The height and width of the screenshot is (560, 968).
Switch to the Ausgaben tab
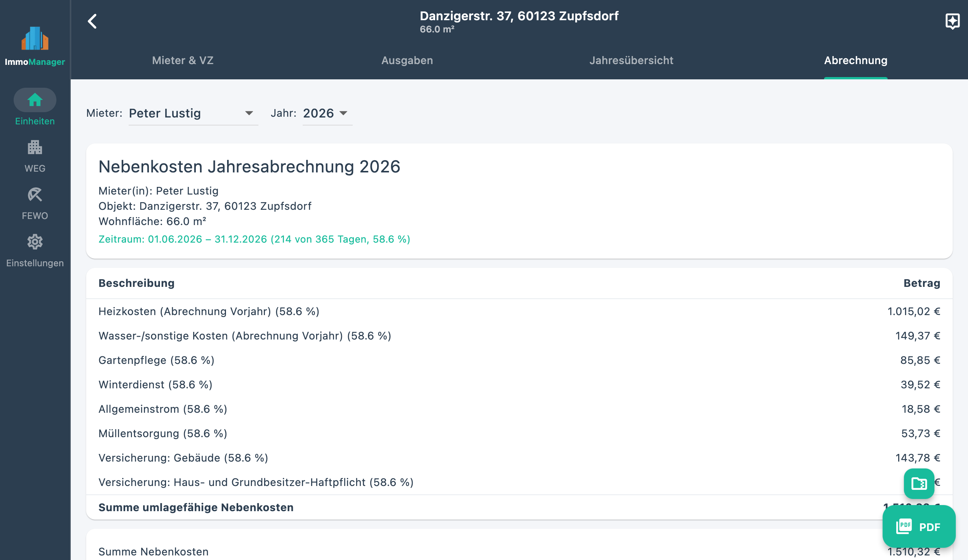coord(407,61)
